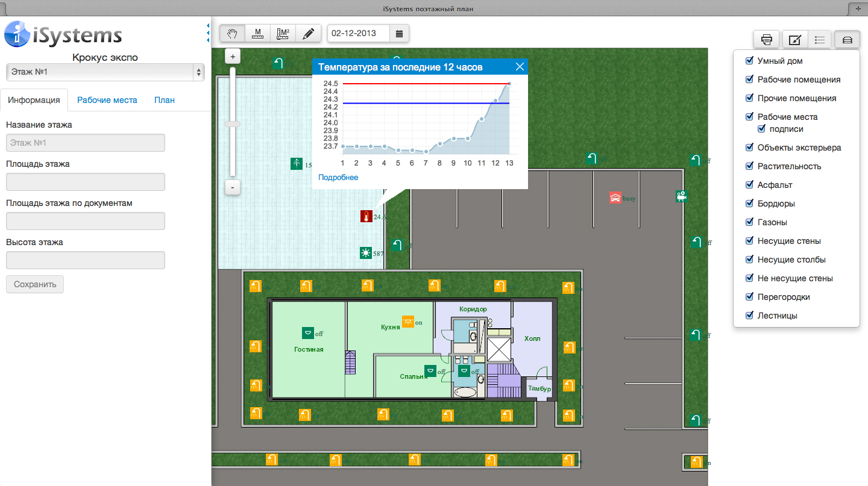Viewport: 868px width, 486px height.
Task: Click the red temperature sensor icon
Action: click(x=366, y=216)
